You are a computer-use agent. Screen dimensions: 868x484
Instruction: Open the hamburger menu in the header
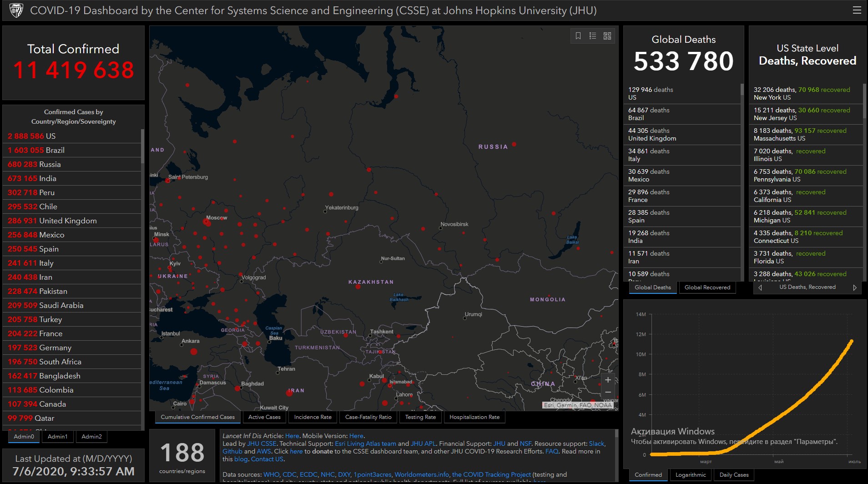click(857, 10)
